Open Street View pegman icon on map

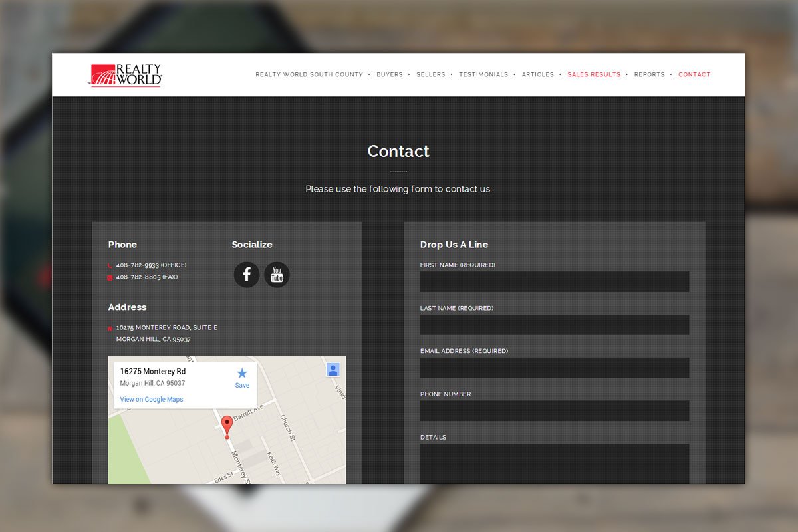(333, 370)
